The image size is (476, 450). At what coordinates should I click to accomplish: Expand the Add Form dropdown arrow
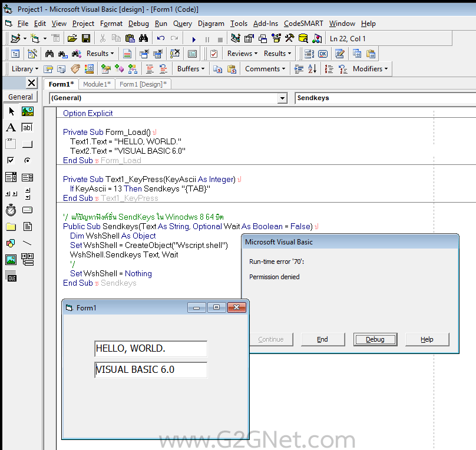pyautogui.click(x=45, y=38)
